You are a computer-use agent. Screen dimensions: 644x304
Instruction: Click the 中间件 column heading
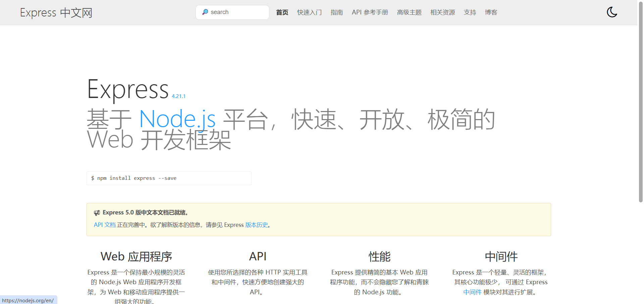point(501,257)
